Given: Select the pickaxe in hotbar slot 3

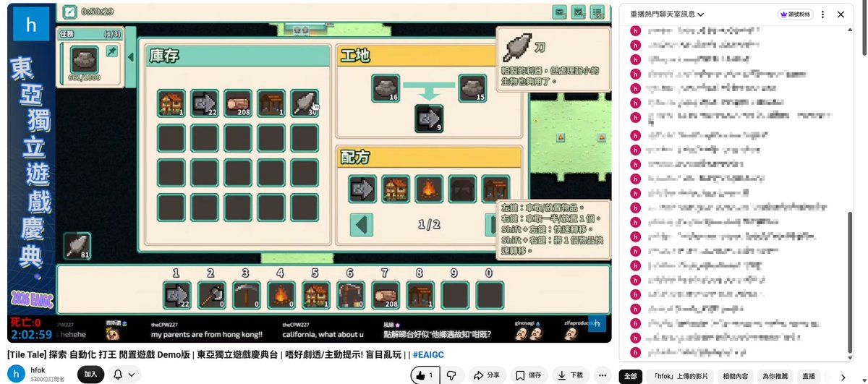Looking at the screenshot, I should tap(246, 295).
